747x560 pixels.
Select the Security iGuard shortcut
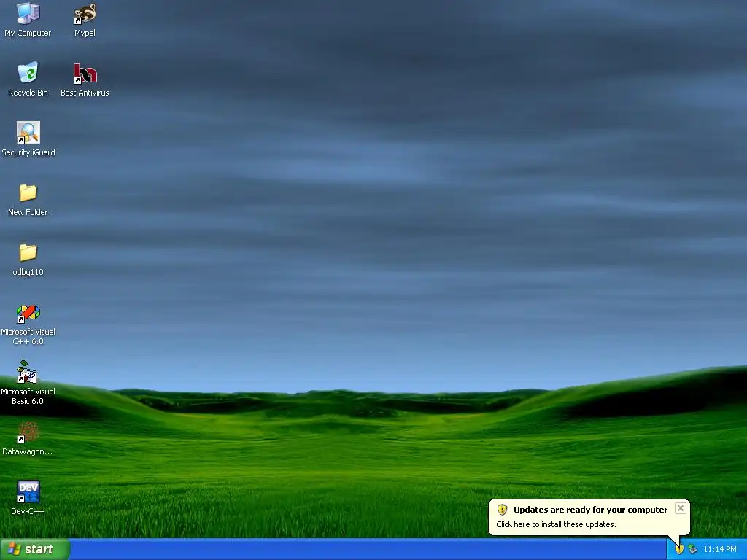pyautogui.click(x=28, y=139)
